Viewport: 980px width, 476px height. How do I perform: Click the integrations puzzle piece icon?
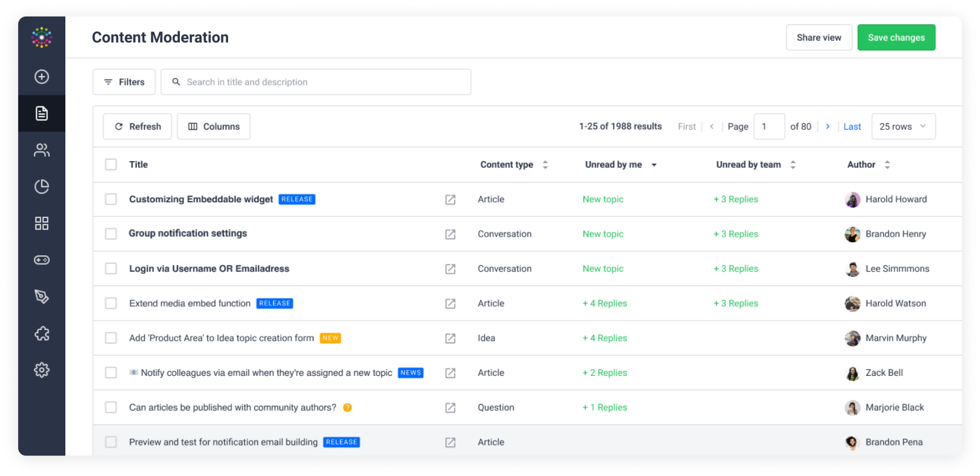pyautogui.click(x=42, y=334)
